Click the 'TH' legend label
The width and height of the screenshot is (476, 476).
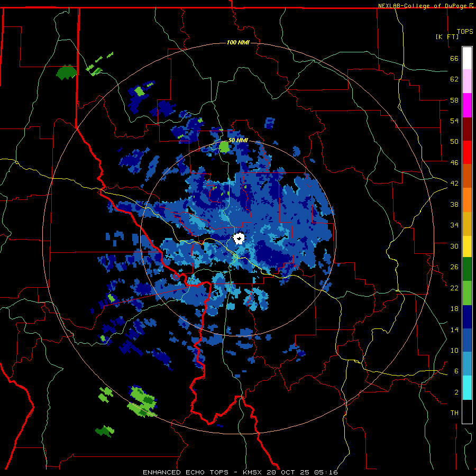[x=454, y=413]
